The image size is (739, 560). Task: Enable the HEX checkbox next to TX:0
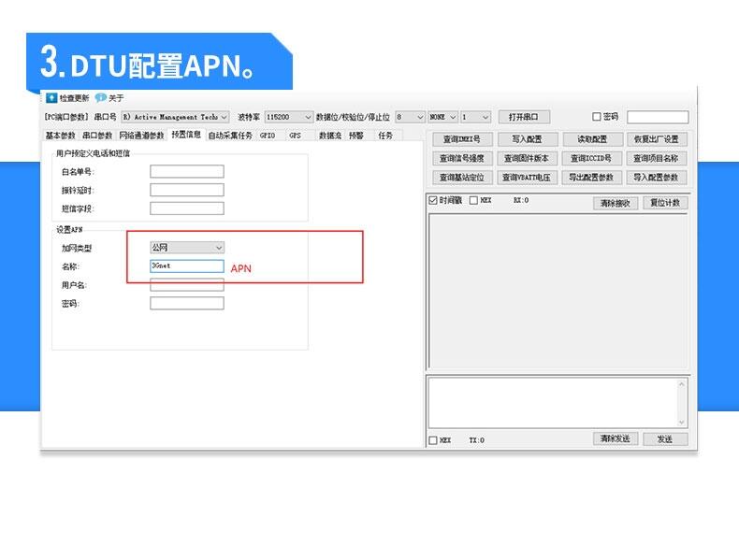click(x=432, y=439)
